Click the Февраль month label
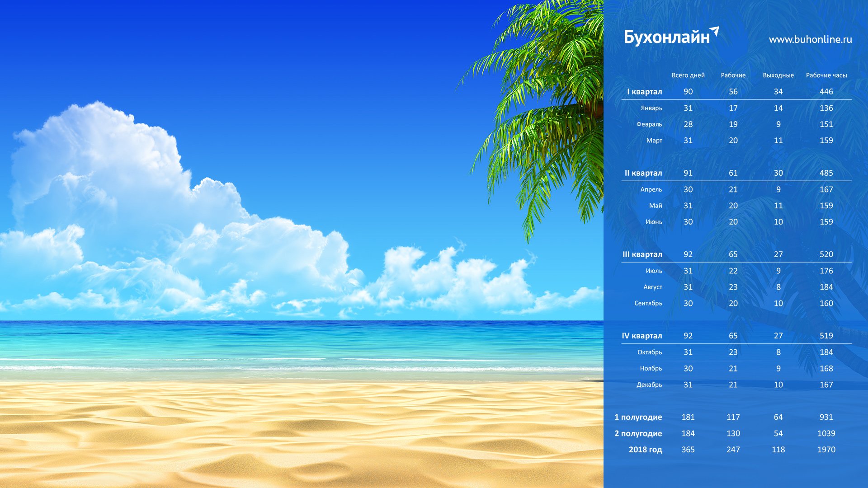The width and height of the screenshot is (868, 488). tap(649, 124)
